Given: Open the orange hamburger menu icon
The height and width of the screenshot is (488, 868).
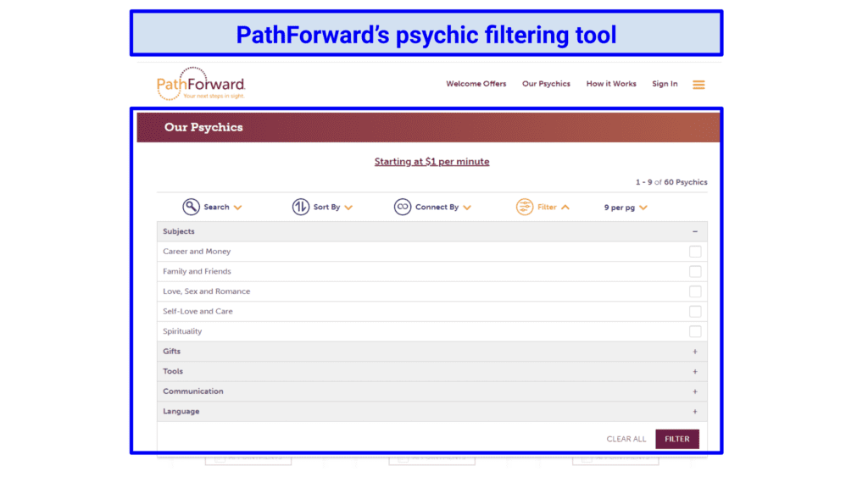Looking at the screenshot, I should pos(698,85).
